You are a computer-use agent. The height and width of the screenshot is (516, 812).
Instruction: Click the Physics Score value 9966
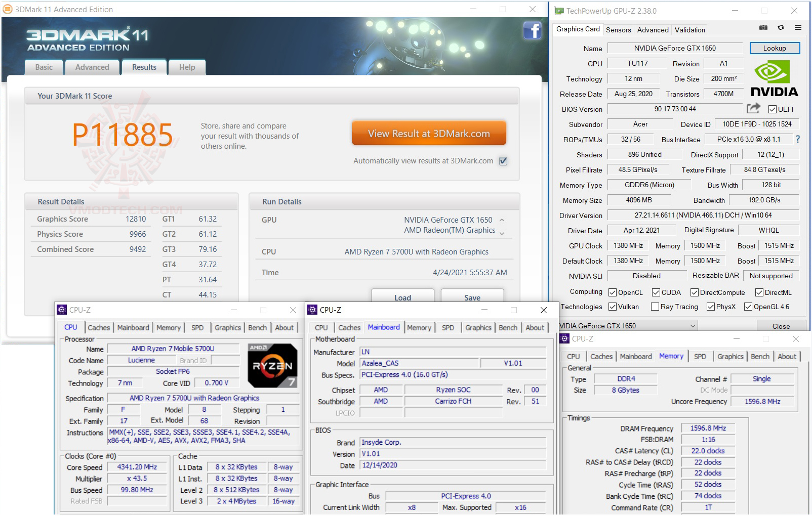click(x=138, y=234)
